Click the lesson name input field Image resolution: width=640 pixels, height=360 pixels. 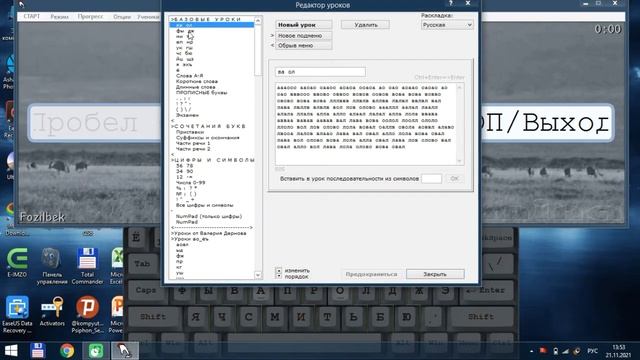click(320, 72)
